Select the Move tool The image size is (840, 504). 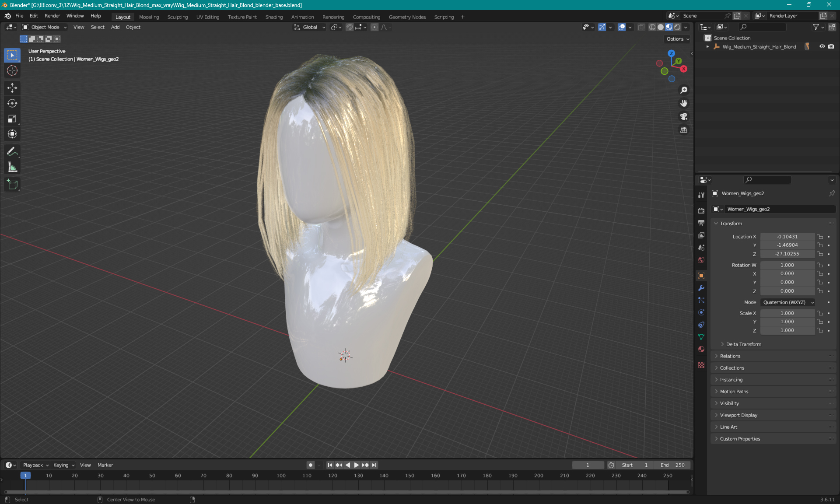12,88
